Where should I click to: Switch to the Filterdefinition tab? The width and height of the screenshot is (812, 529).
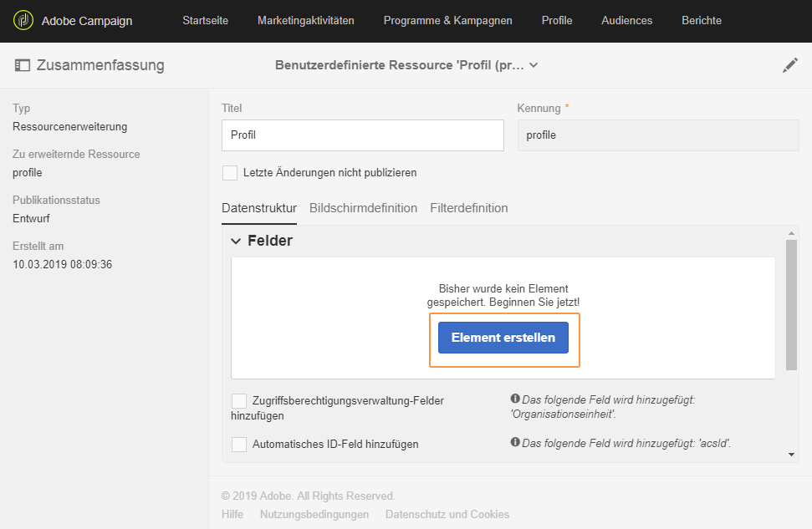point(468,208)
